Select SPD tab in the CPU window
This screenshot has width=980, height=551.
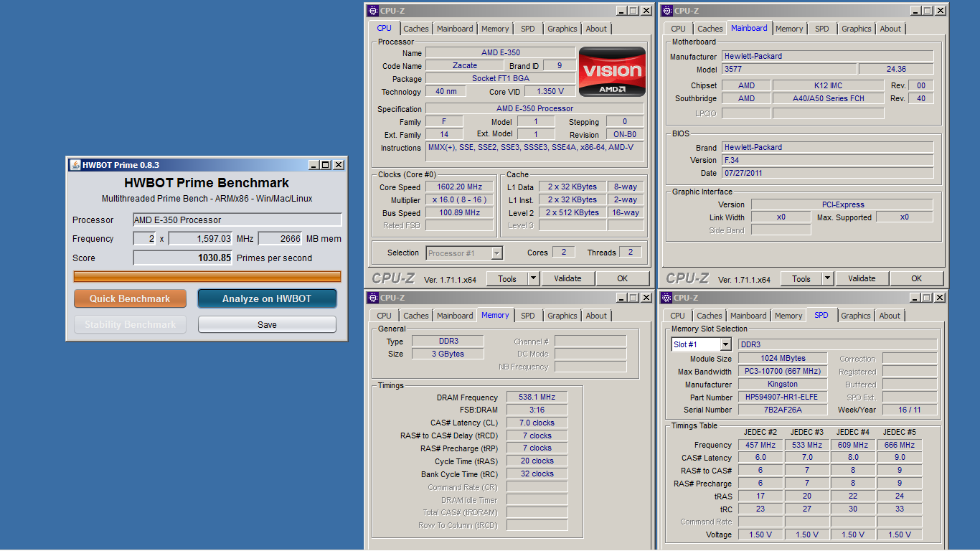point(528,29)
